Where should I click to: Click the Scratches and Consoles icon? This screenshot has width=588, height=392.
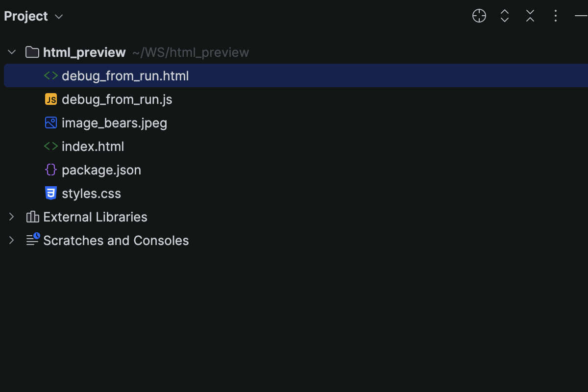click(32, 240)
